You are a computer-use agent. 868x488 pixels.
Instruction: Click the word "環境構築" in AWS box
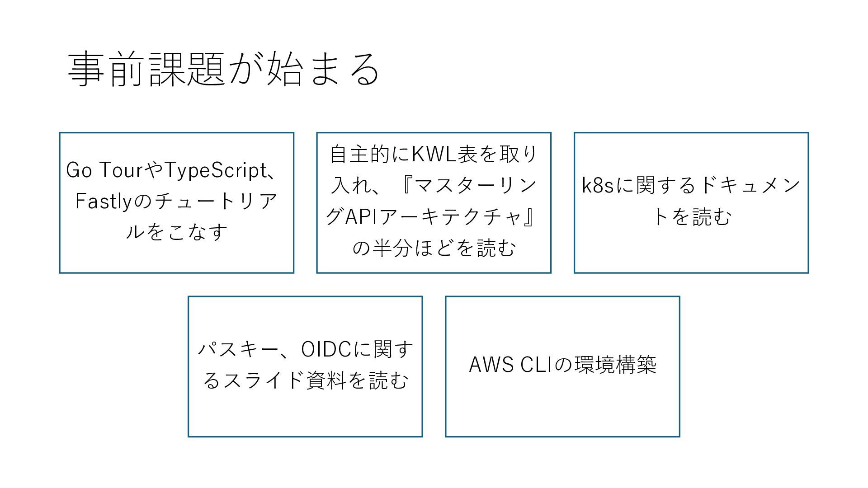tap(615, 365)
